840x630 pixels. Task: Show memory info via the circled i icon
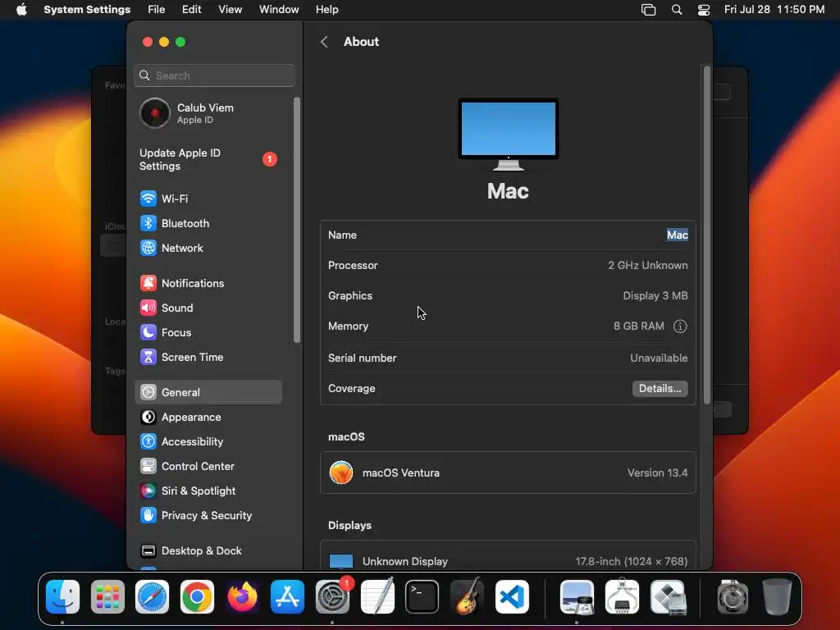(680, 326)
